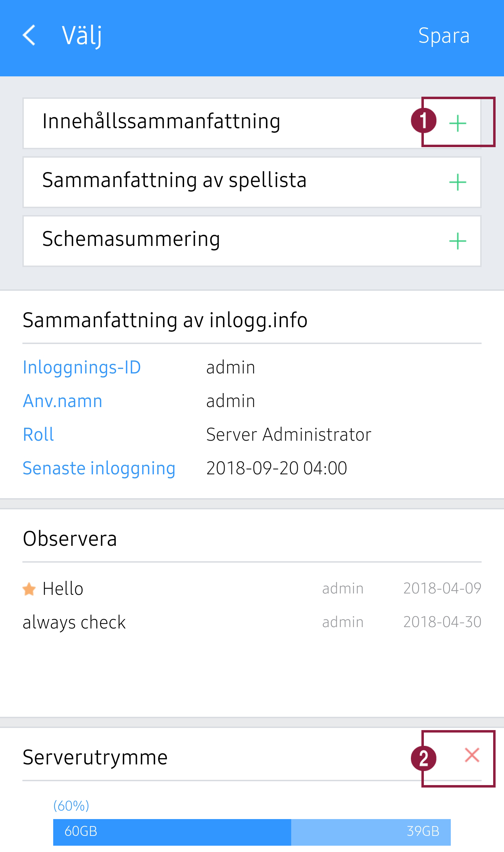
Task: Tap the Senaste inloggning label
Action: coord(99,468)
